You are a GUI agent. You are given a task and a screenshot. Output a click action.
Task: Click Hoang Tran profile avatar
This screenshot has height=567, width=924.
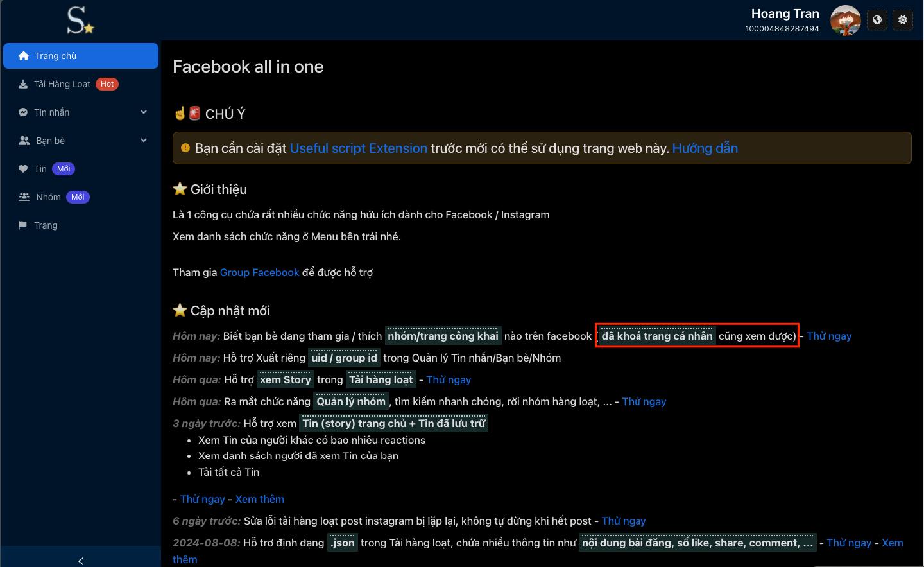click(846, 21)
